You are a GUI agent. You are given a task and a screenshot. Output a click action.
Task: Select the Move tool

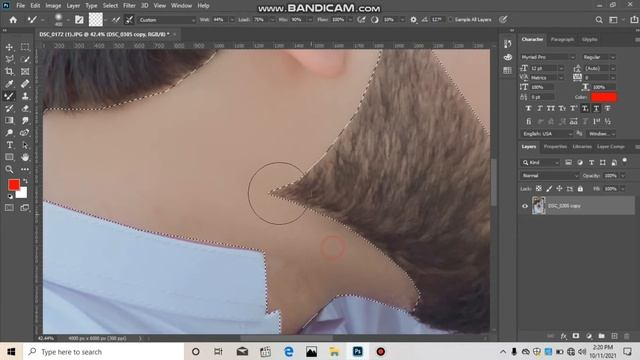pyautogui.click(x=9, y=47)
